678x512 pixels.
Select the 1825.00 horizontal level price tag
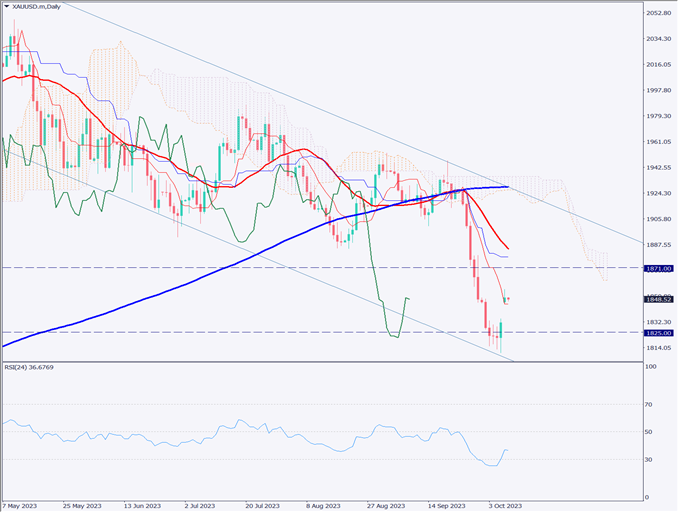point(659,333)
